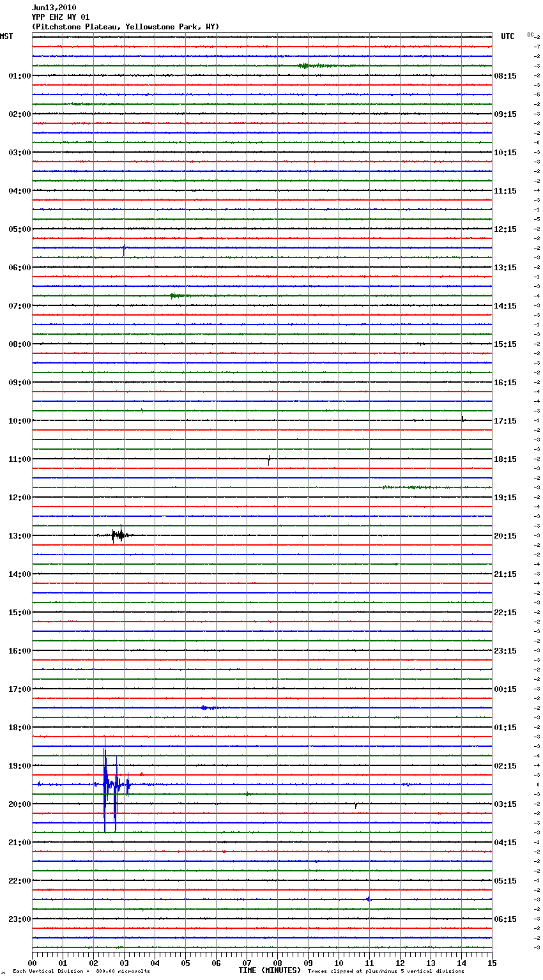Click the 20:15 UTC time label

tap(505, 536)
